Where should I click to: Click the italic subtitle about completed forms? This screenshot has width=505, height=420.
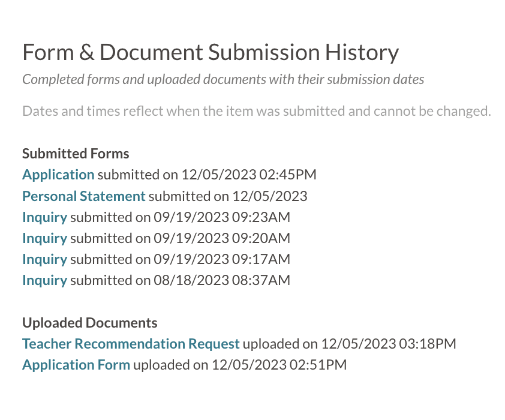[x=223, y=80]
